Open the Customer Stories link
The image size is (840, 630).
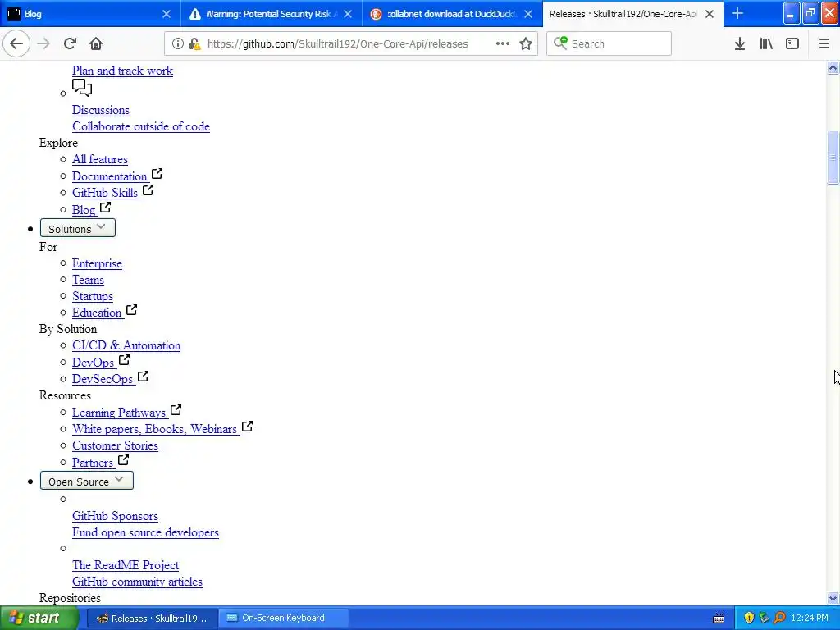(x=115, y=445)
